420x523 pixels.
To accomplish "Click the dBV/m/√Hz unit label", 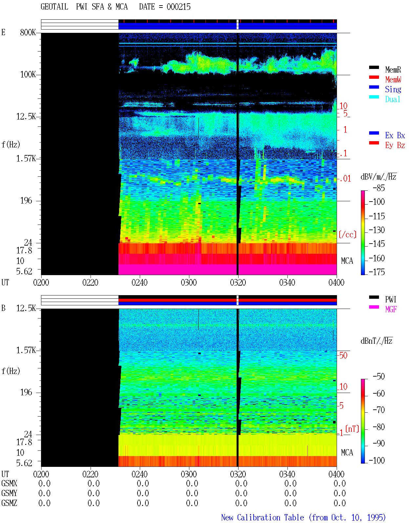I will pyautogui.click(x=379, y=177).
